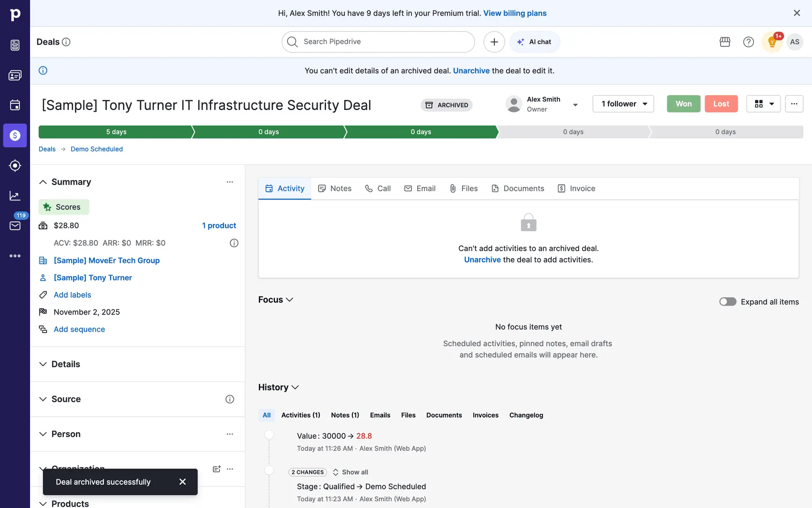Screen dimensions: 812x508
Task: Collapse the Summary section
Action: point(43,182)
